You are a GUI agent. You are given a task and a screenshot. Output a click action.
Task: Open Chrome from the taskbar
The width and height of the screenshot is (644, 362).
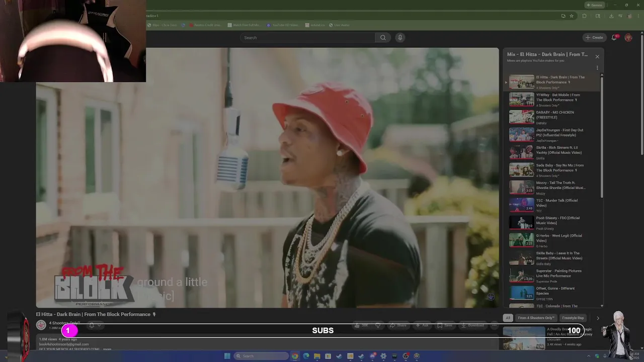[x=295, y=356]
